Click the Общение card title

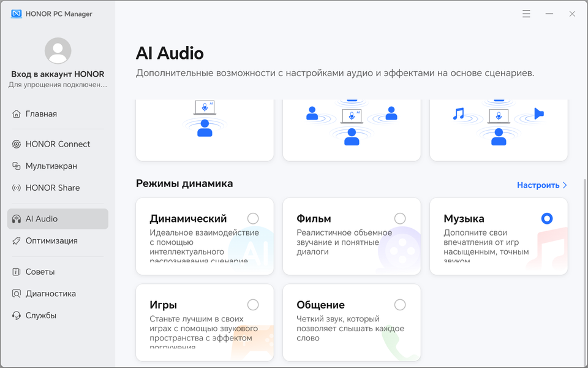[320, 305]
